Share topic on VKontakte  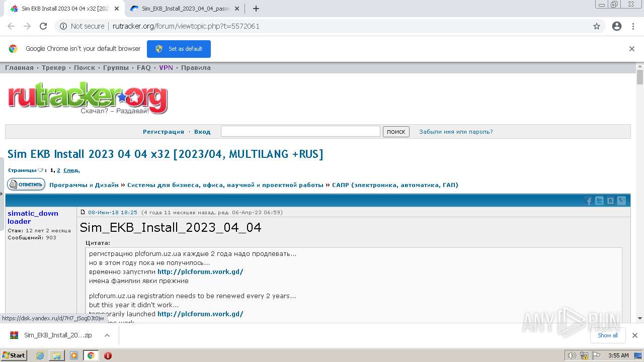coord(610,201)
